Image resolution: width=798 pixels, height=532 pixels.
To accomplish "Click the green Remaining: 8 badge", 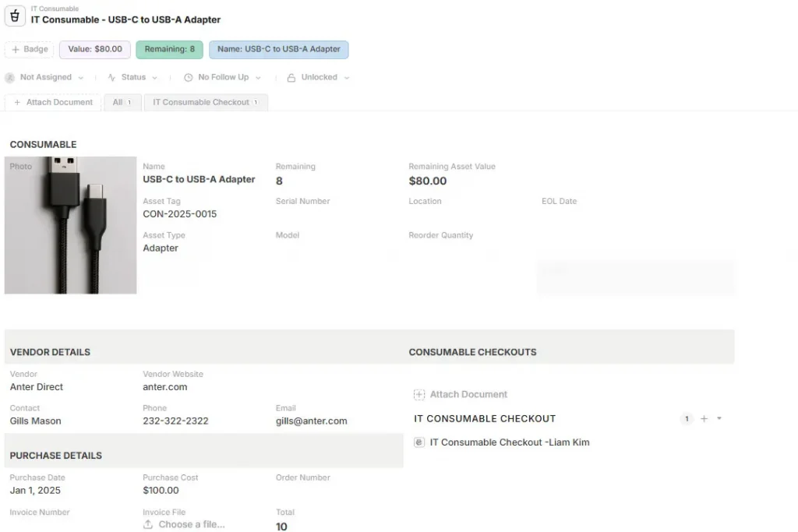I will click(169, 49).
